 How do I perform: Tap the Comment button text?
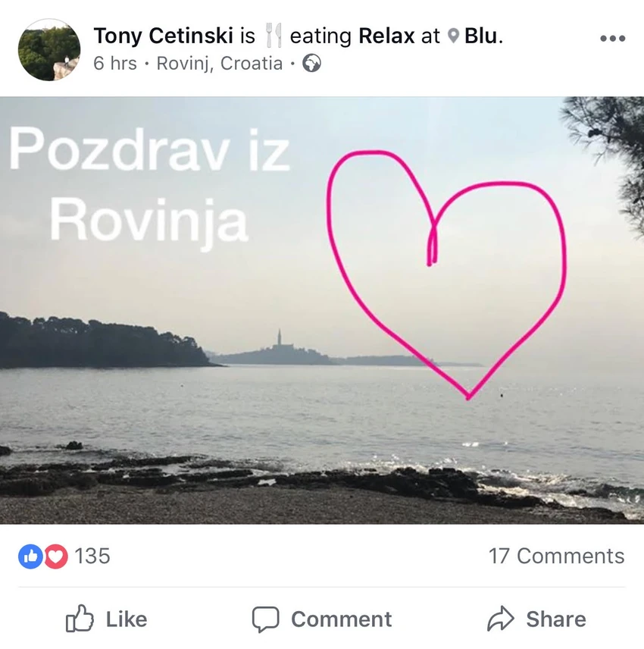tap(341, 619)
